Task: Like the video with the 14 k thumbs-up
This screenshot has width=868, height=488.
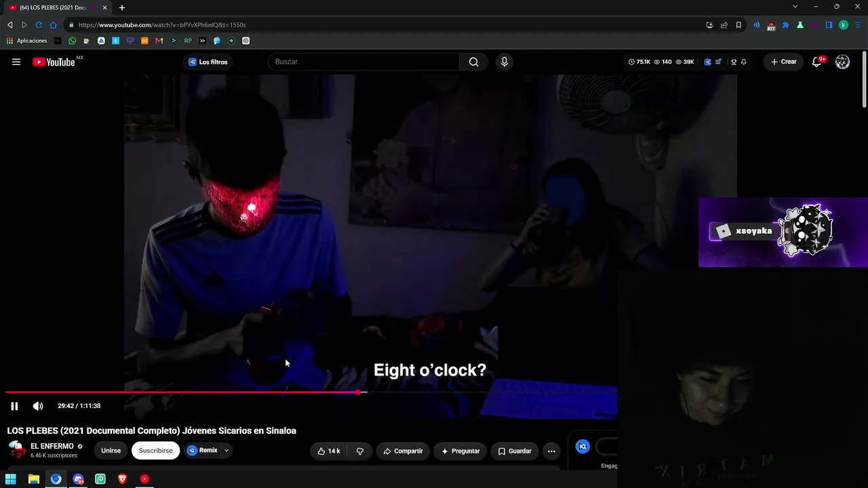Action: [330, 451]
